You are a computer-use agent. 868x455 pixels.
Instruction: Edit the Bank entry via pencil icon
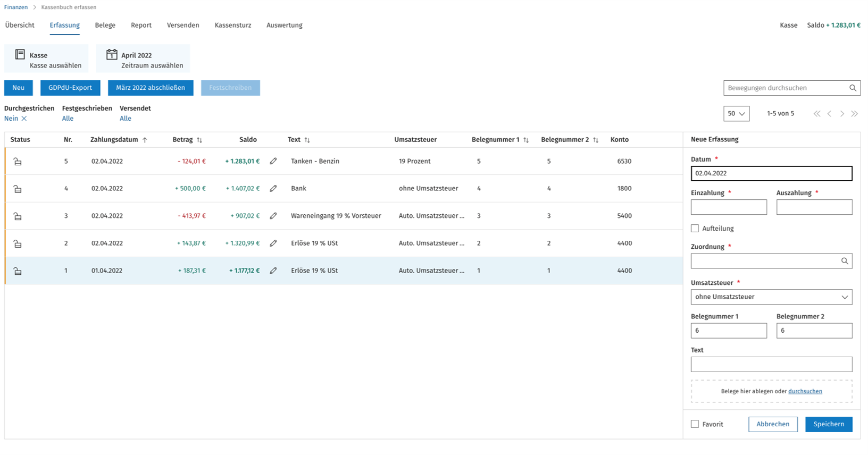click(273, 189)
